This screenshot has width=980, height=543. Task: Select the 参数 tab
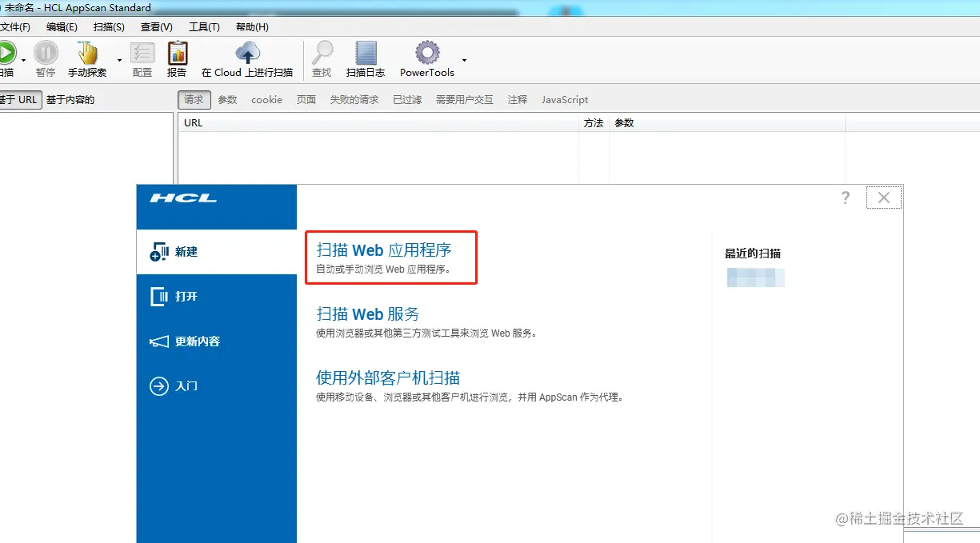coord(227,100)
